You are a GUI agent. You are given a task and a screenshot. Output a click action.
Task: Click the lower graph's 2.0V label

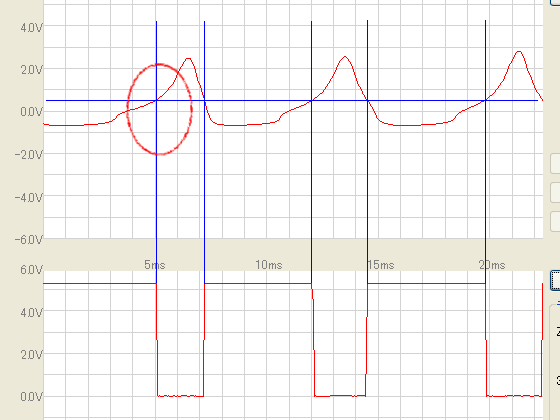coord(31,355)
